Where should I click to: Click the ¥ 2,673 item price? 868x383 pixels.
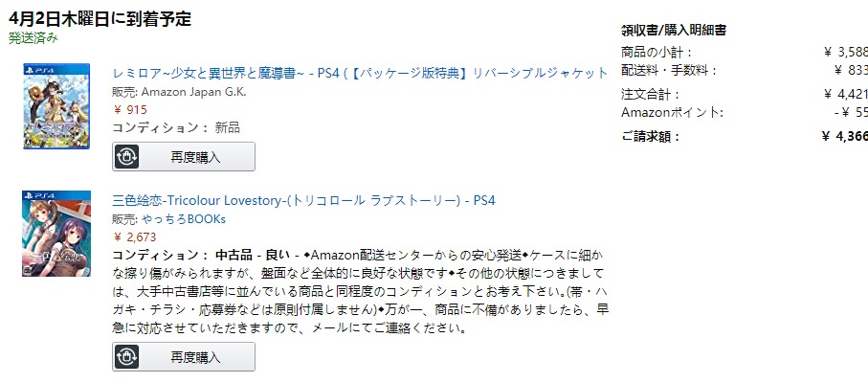pos(135,236)
